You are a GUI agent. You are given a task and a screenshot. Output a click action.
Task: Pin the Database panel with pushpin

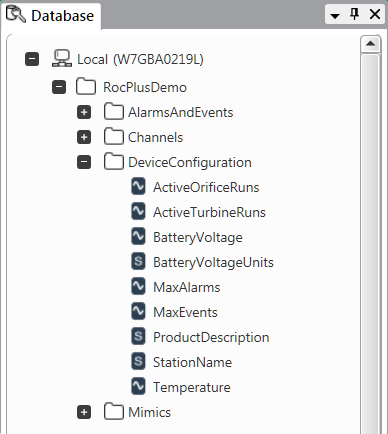point(354,14)
